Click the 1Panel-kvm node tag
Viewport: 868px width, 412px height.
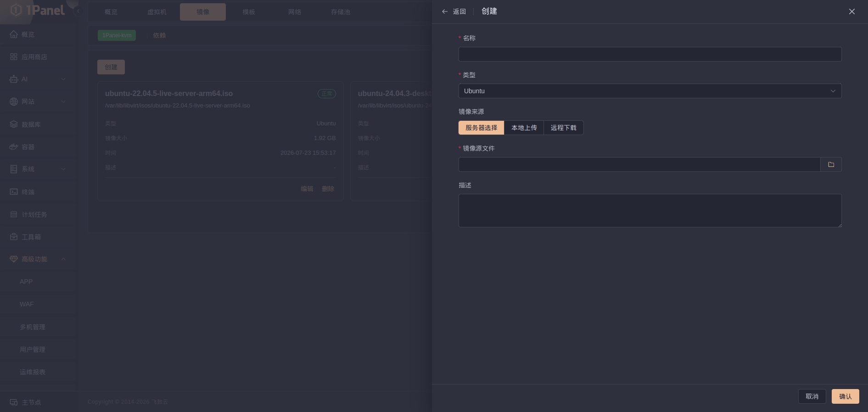point(117,35)
